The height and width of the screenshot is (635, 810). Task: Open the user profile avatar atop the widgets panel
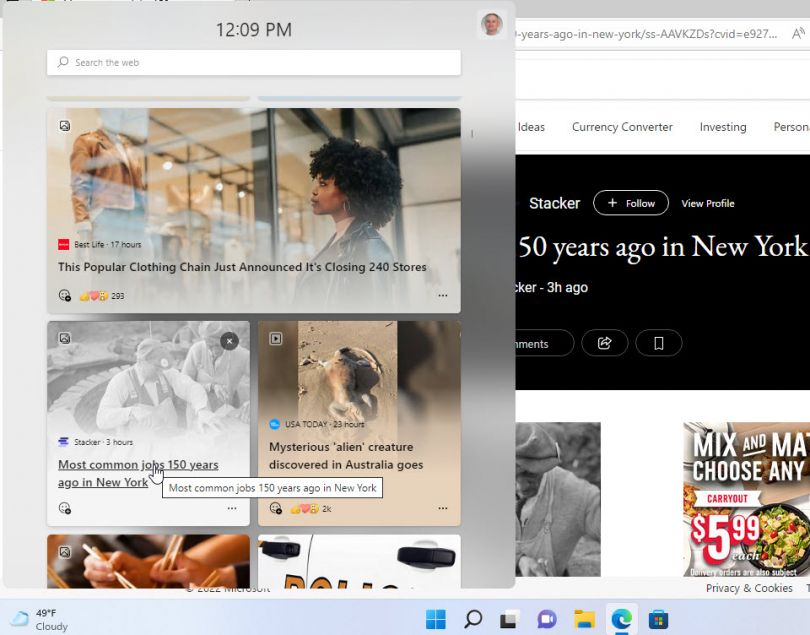click(491, 24)
